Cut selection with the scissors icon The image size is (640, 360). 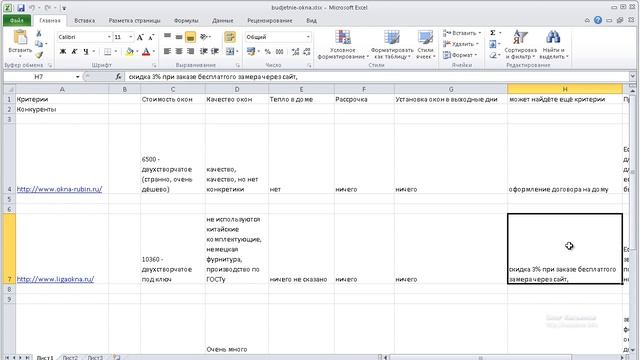(x=39, y=33)
